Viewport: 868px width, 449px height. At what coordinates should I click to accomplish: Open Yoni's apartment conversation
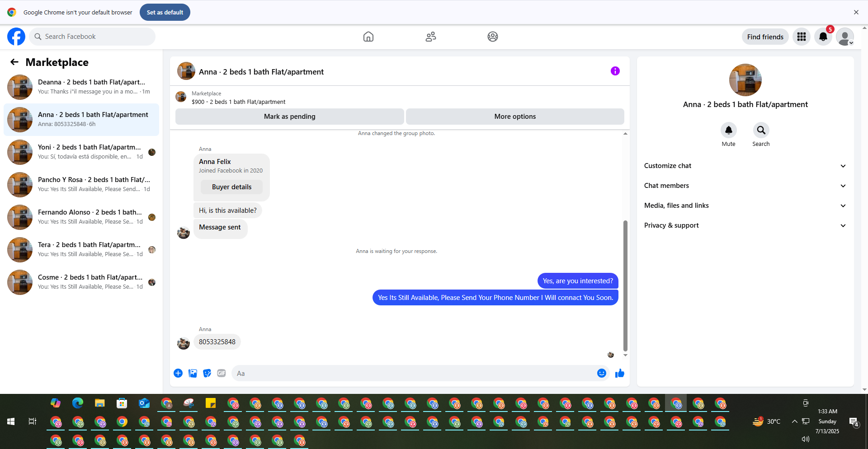click(81, 152)
